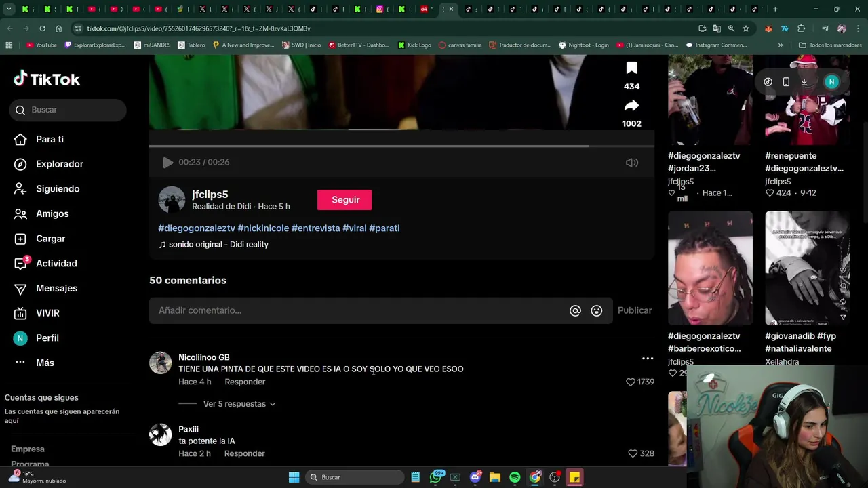
Task: Open the emoji picker in comment box
Action: 597,310
